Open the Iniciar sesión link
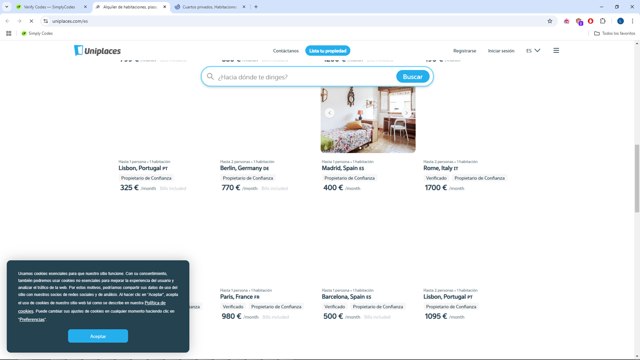 coord(501,51)
